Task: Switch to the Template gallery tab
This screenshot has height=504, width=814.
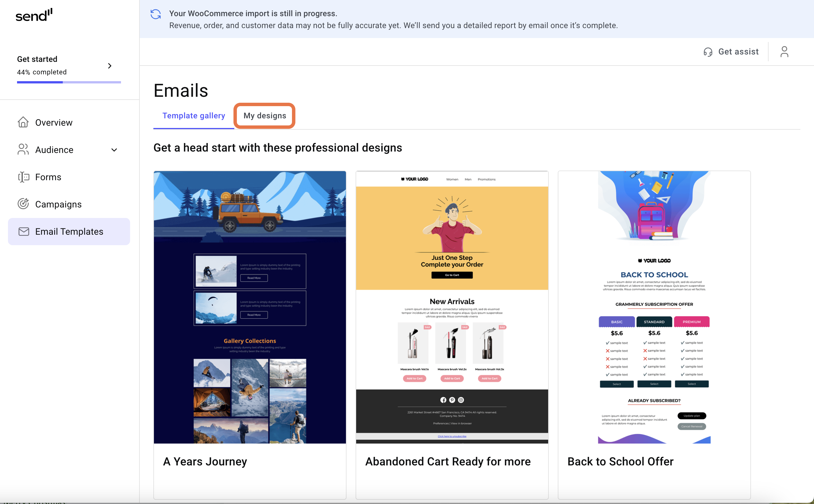Action: click(194, 115)
